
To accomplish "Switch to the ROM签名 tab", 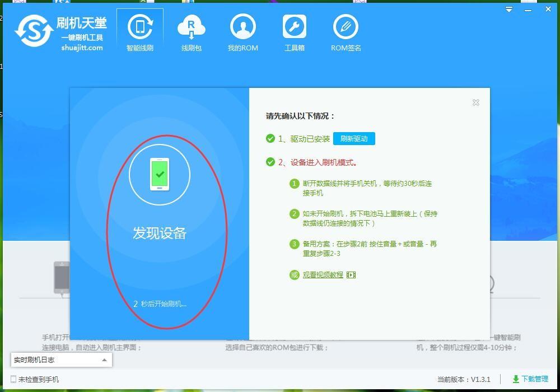I will tap(346, 32).
